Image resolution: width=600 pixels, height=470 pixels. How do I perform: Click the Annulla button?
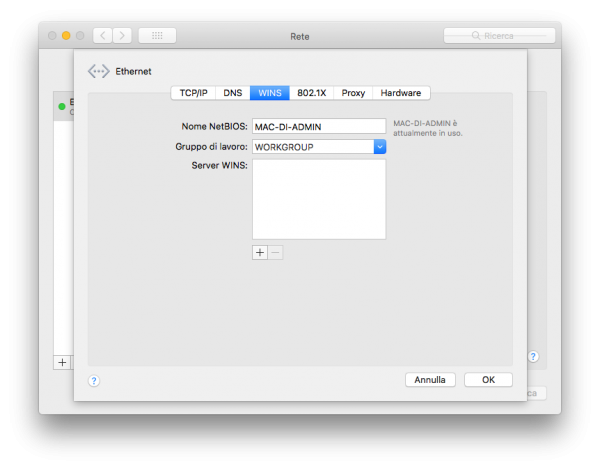tap(430, 380)
